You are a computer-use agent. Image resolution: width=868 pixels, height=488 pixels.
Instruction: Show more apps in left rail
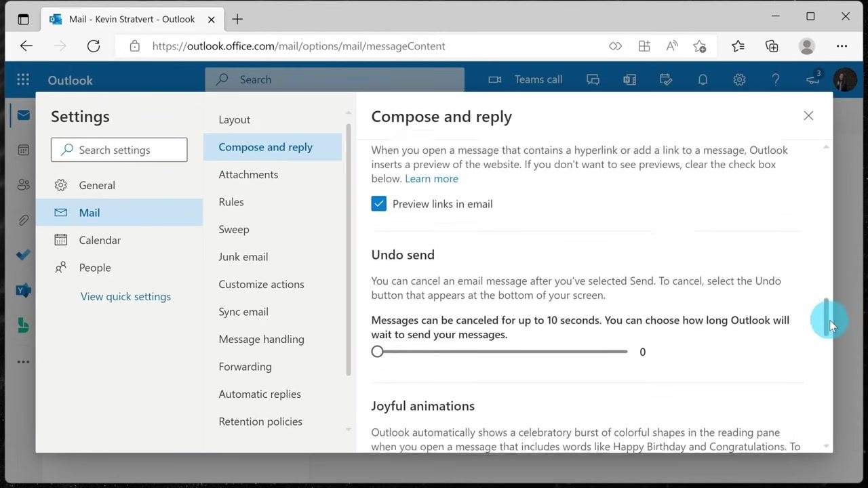(x=23, y=362)
